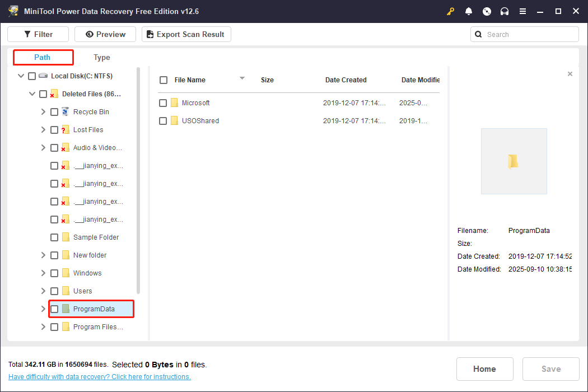Open the hamburger menu in title bar

(x=522, y=11)
